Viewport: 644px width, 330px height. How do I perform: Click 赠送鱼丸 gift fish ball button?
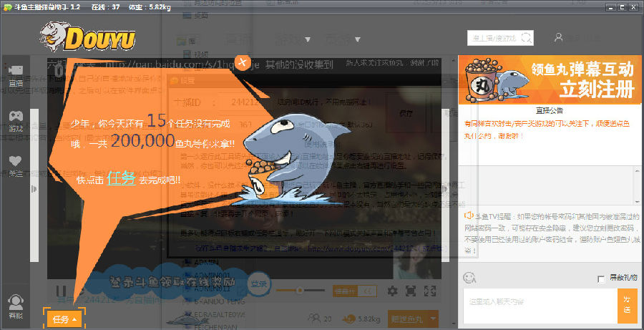coord(407,319)
